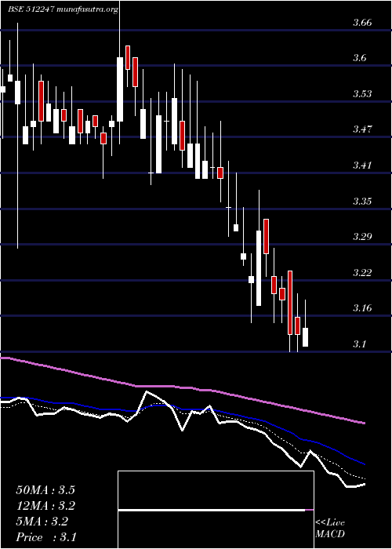Click the 3.22 price axis label
Viewport: 392px width, 549px height.
[362, 272]
